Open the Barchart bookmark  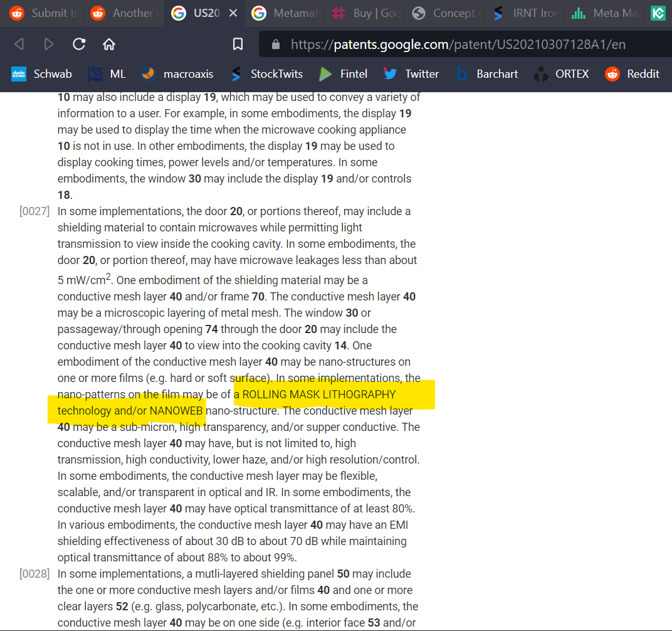pyautogui.click(x=487, y=74)
